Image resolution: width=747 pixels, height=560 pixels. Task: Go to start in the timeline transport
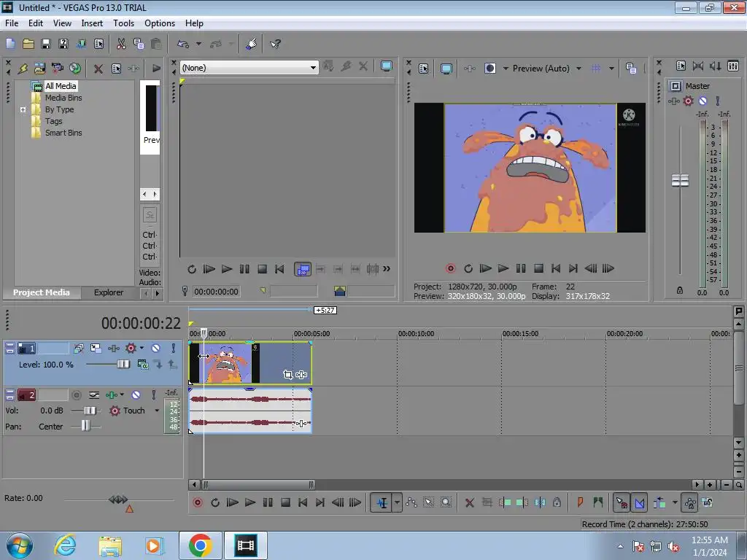tap(303, 502)
